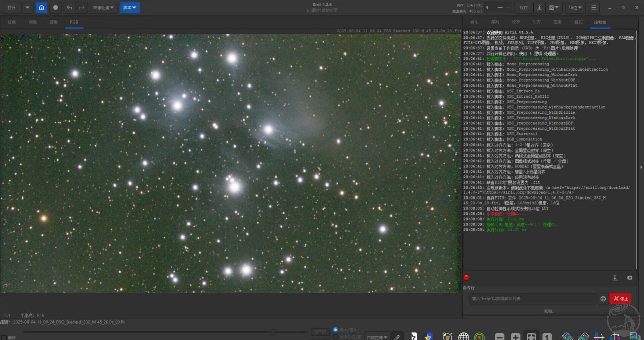Expand the 16位 bit-depth dropdown
The width and height of the screenshot is (644, 340).
click(x=575, y=8)
